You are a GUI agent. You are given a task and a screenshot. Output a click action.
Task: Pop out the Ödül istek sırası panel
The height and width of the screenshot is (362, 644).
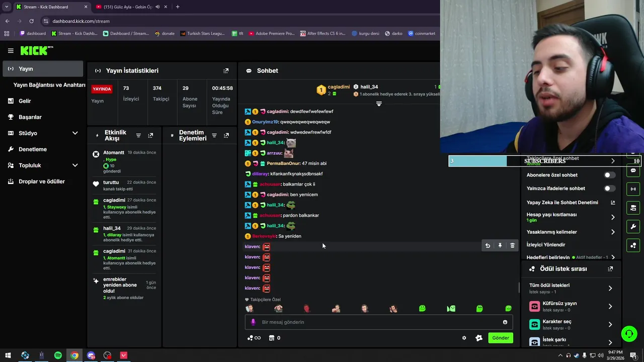coord(610,269)
